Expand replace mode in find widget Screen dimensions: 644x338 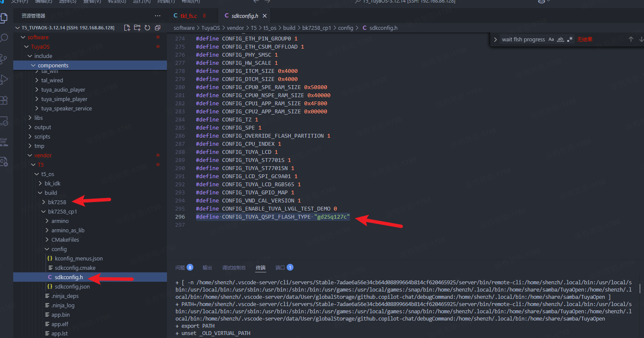[x=495, y=40]
